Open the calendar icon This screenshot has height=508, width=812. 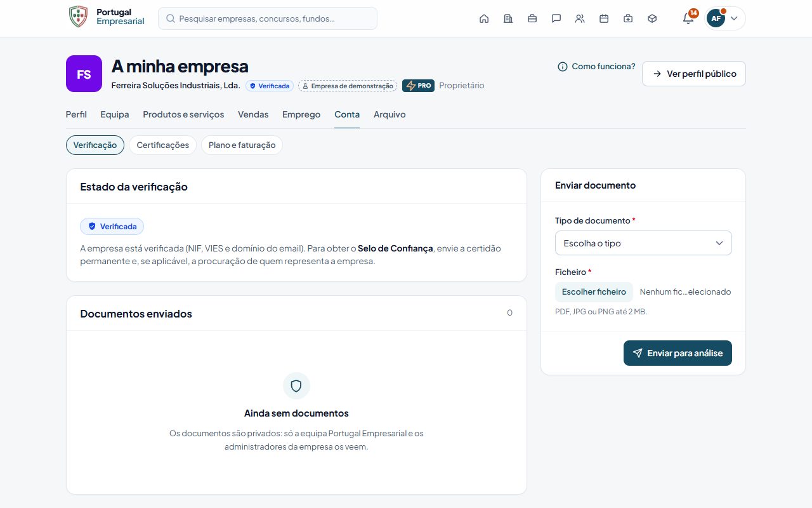(x=604, y=18)
